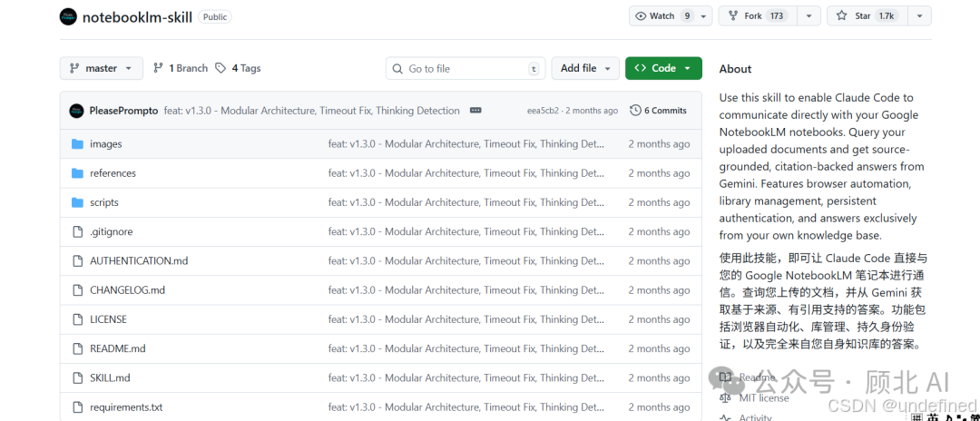Open the SKILL.md file
Image resolution: width=980 pixels, height=421 pixels.
110,377
